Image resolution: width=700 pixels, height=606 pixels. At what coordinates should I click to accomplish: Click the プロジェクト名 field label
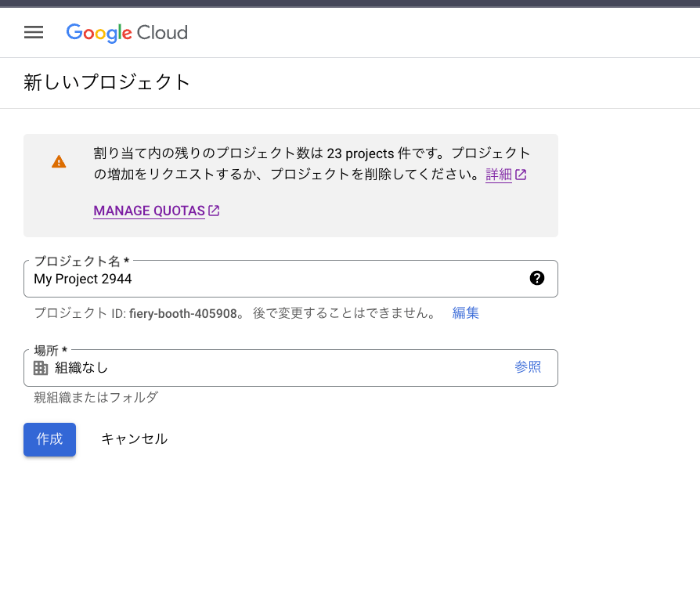[81, 261]
